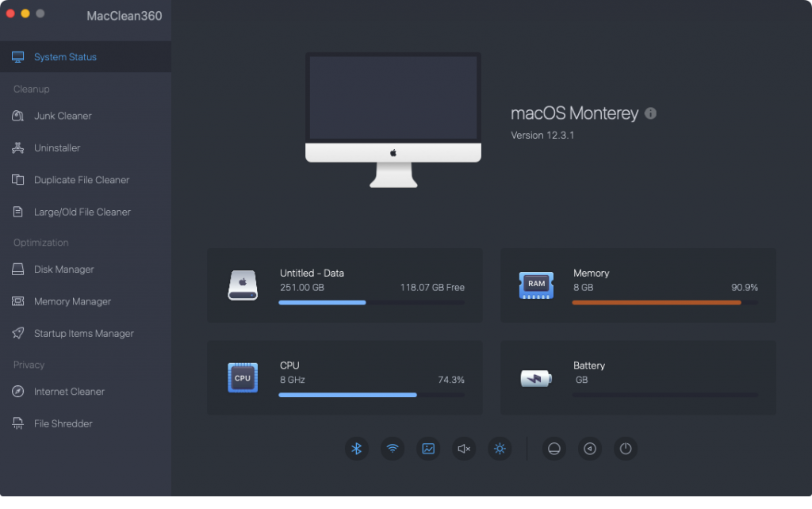The image size is (812, 509).
Task: Click the power shutdown icon
Action: tap(626, 449)
